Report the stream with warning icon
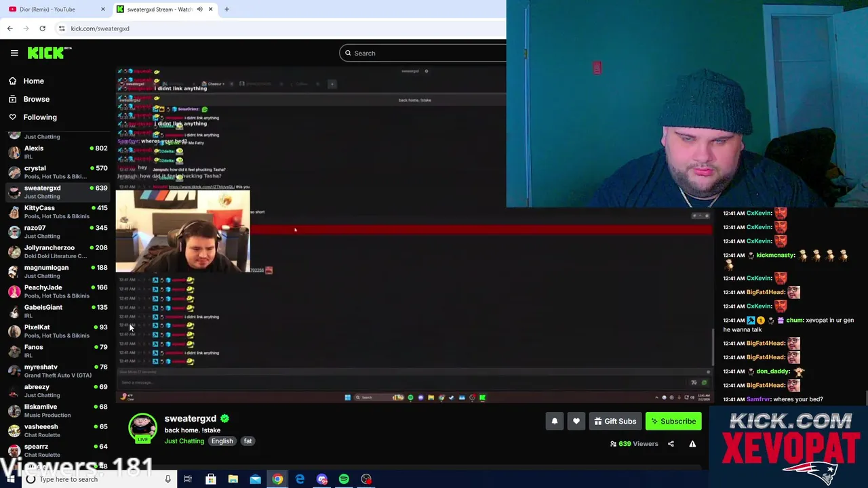The image size is (868, 488). click(x=692, y=444)
